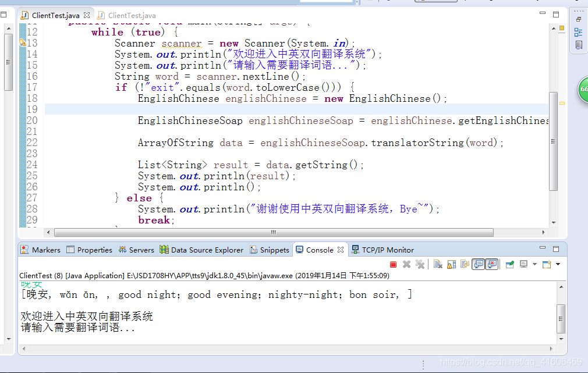588x373 pixels.
Task: Switch to the inactive ClientTest.java tab
Action: point(126,15)
